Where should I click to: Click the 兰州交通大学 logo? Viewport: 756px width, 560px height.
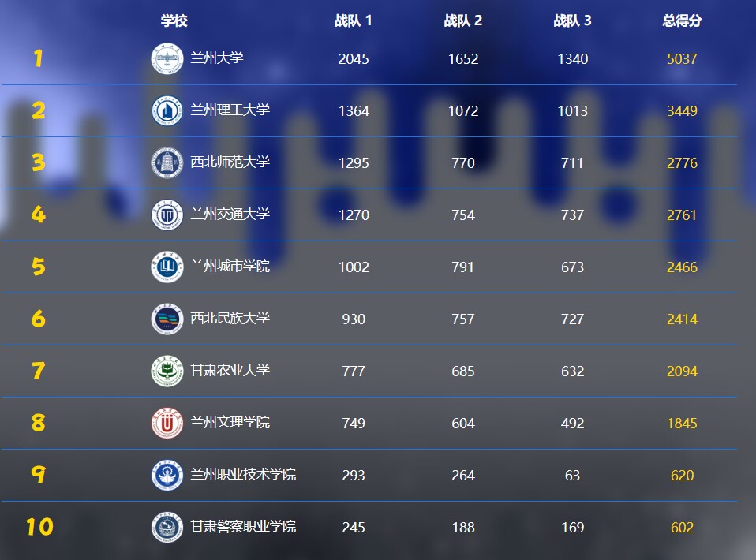point(167,215)
